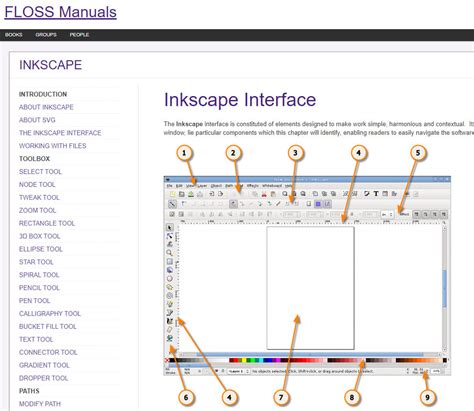Open the Text and Font dialog icon
474x411 pixels.
pos(376,194)
